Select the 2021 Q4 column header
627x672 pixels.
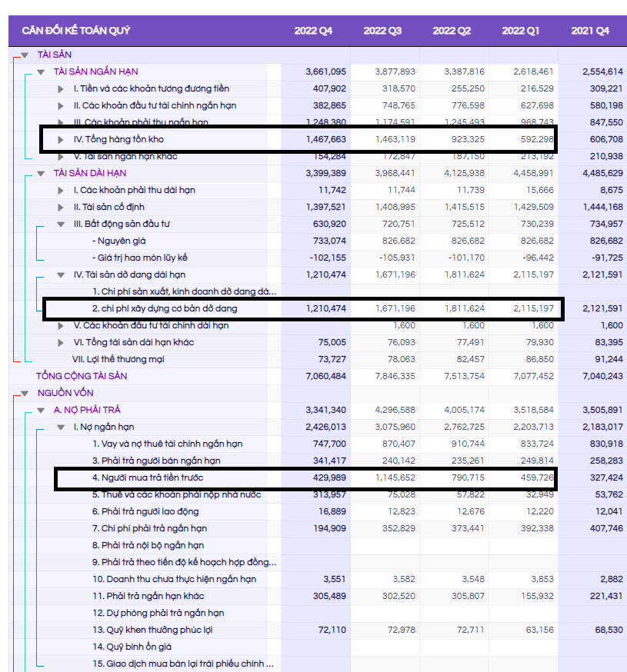click(590, 31)
